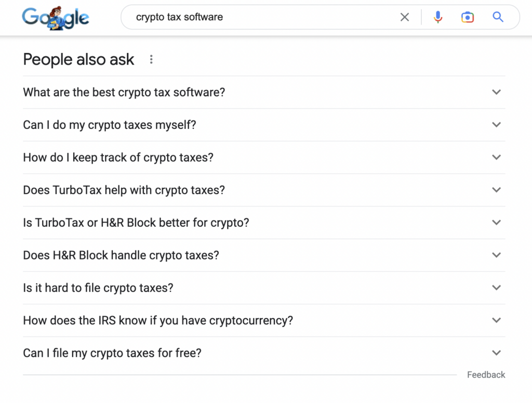Open chevron for "Is it hard to file crypto taxes?"
This screenshot has height=403, width=532.
(496, 288)
